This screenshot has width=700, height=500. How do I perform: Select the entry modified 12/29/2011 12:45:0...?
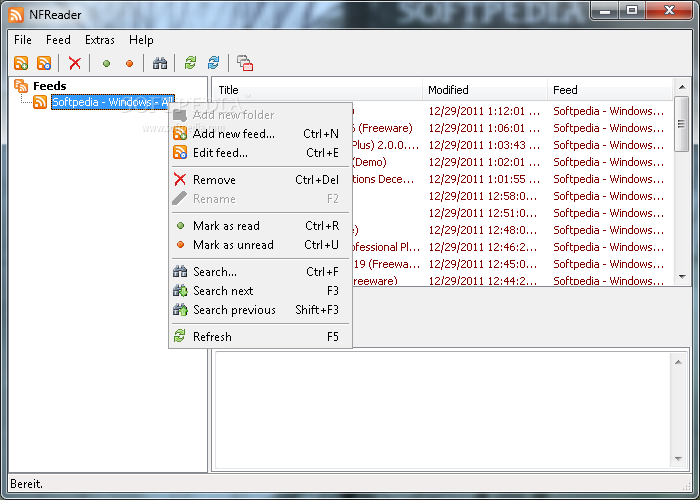tap(483, 263)
